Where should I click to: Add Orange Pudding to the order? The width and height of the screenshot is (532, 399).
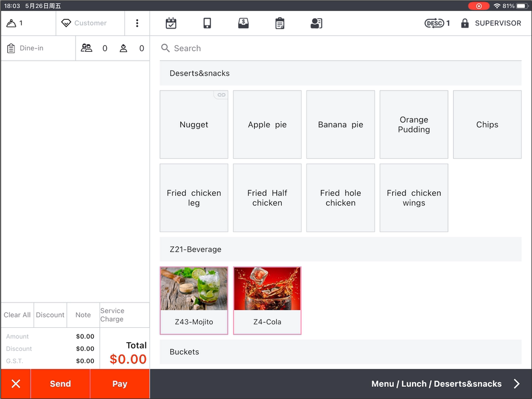(x=414, y=125)
